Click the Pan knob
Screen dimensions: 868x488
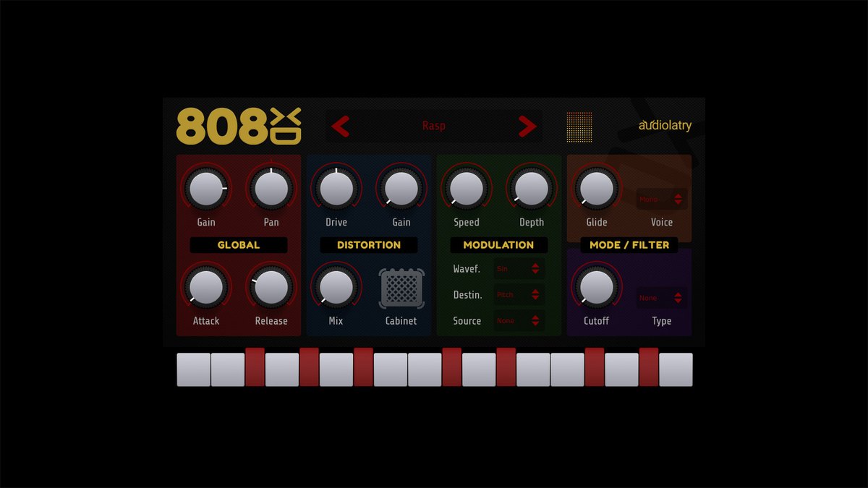[271, 188]
